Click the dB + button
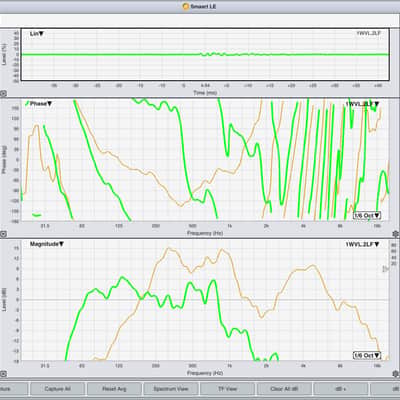Image resolution: width=400 pixels, height=400 pixels. pyautogui.click(x=341, y=389)
